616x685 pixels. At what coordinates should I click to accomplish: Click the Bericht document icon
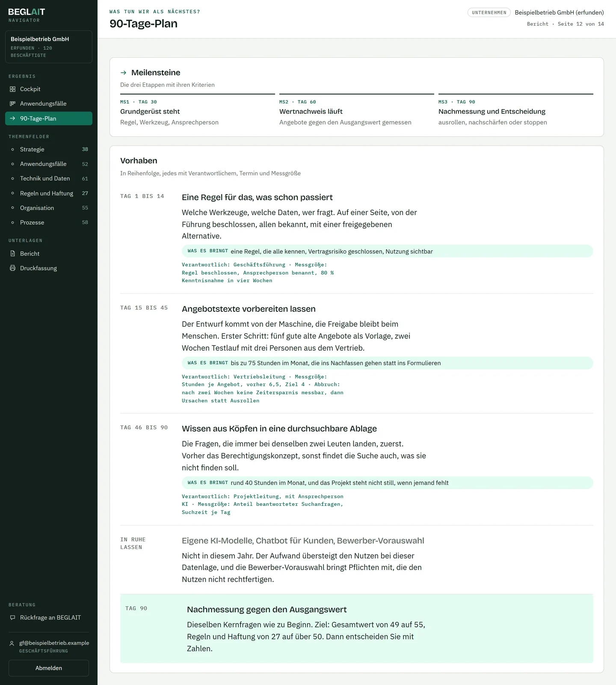12,254
